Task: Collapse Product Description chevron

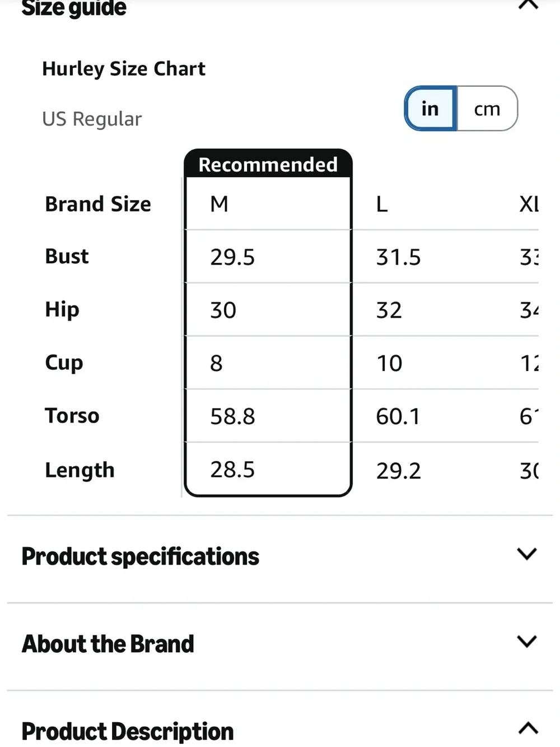Action: [x=528, y=728]
